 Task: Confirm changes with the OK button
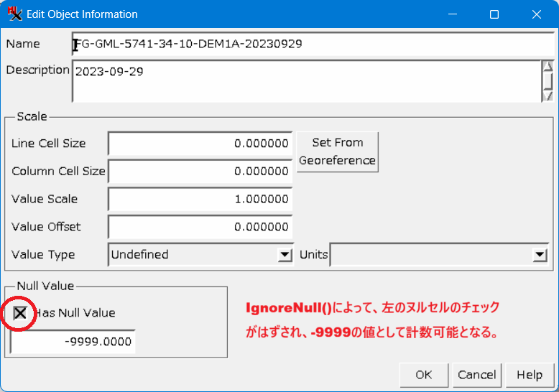click(x=423, y=375)
